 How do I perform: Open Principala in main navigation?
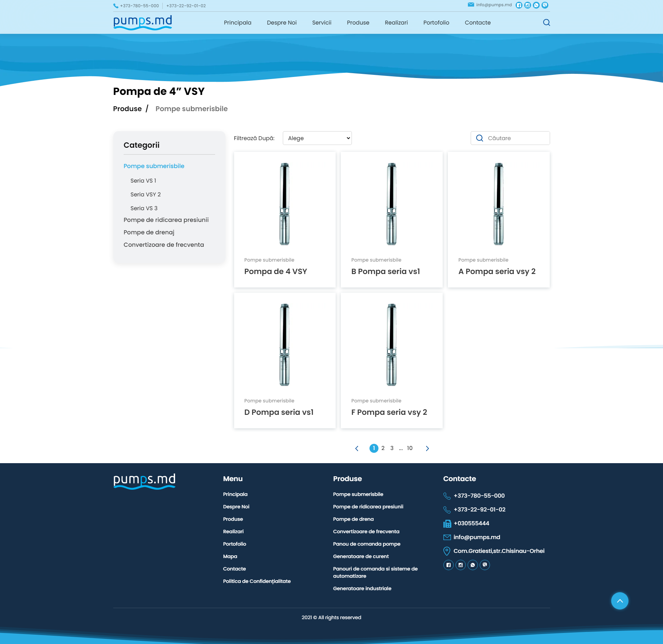point(238,22)
